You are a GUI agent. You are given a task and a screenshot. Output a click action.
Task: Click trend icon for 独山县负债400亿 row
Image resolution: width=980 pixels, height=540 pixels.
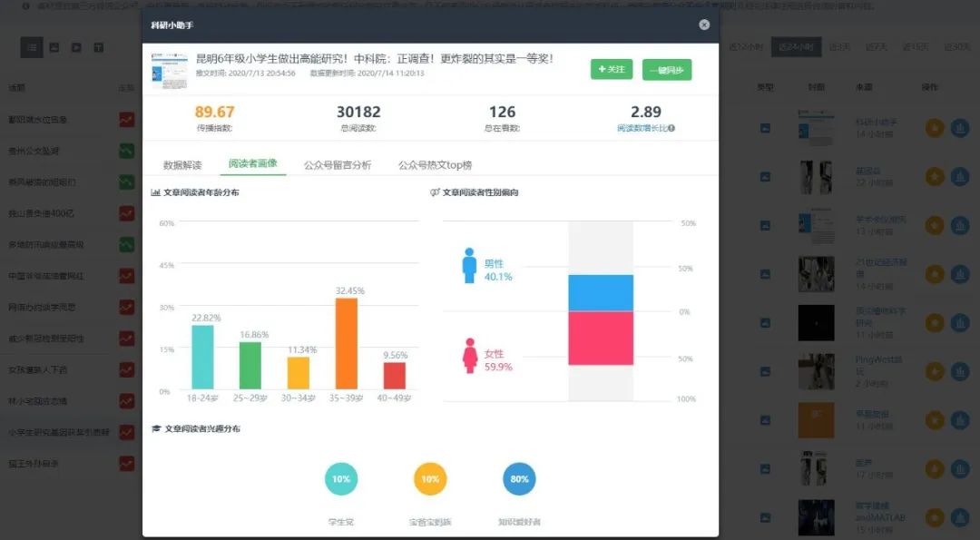[x=127, y=213]
